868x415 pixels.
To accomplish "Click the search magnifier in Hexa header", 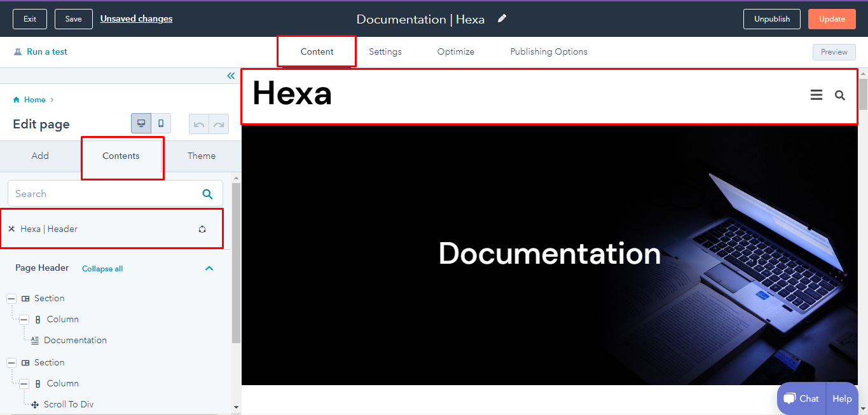I will [840, 95].
